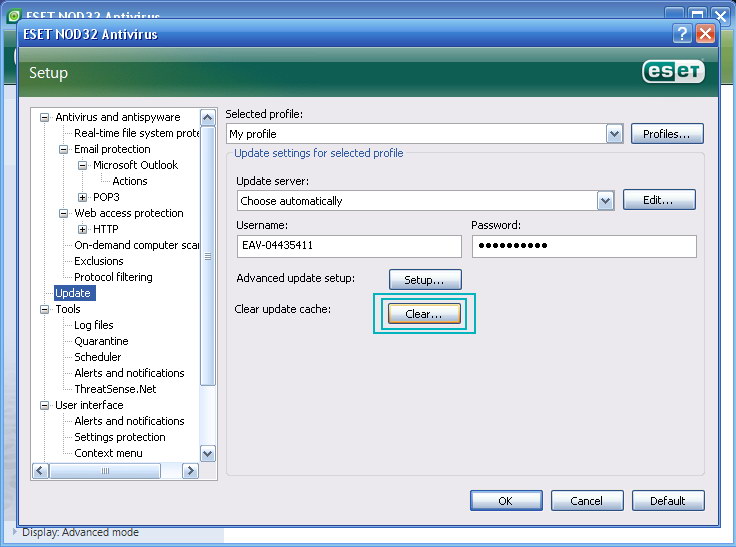Select Protocol filtering in the tree

tap(113, 277)
